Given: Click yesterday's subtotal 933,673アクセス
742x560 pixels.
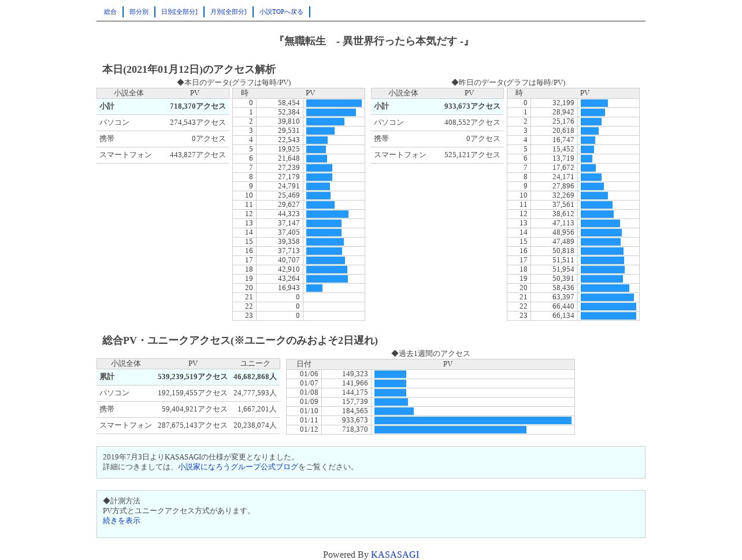Looking at the screenshot, I should click(472, 106).
